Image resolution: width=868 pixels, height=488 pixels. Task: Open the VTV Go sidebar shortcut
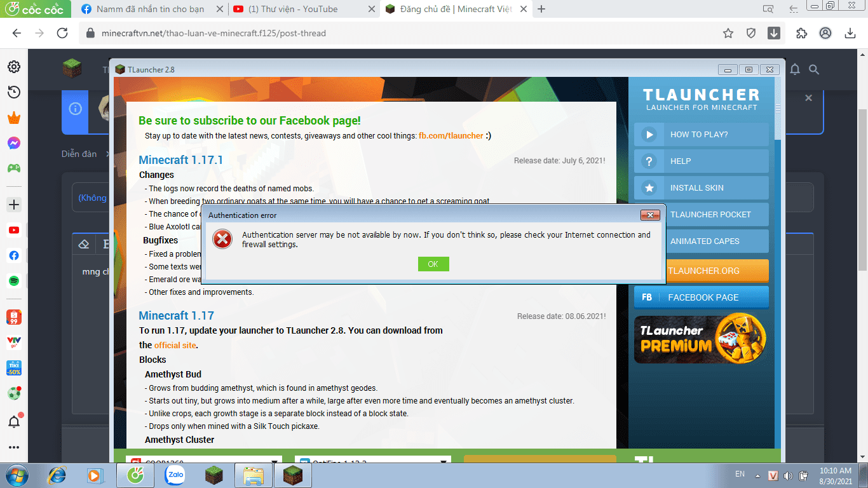[13, 342]
